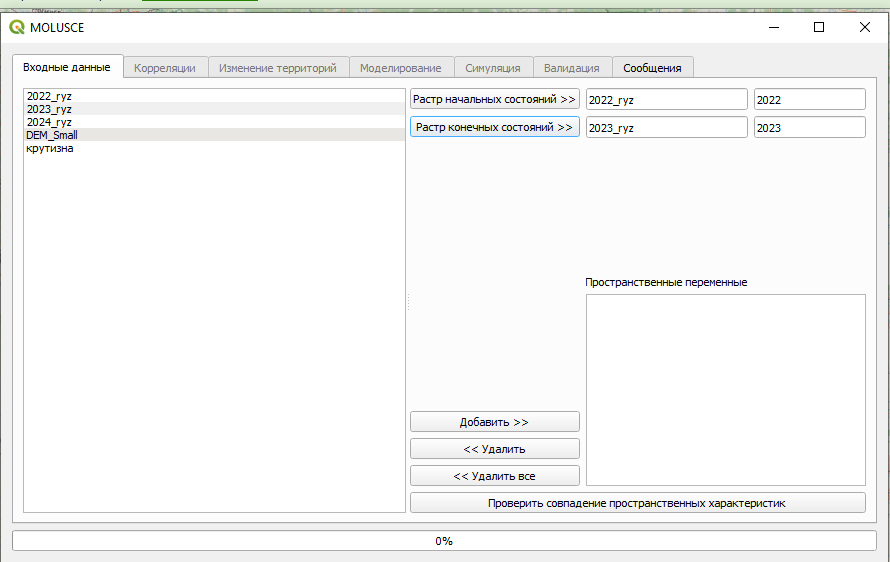Click the Добавить >> button
Image resolution: width=890 pixels, height=562 pixels.
pyautogui.click(x=494, y=422)
